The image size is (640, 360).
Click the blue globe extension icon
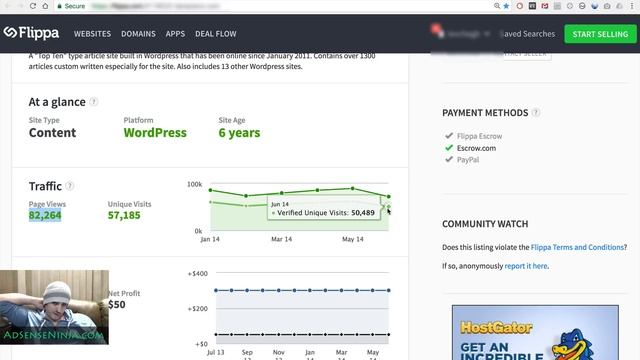(595, 6)
